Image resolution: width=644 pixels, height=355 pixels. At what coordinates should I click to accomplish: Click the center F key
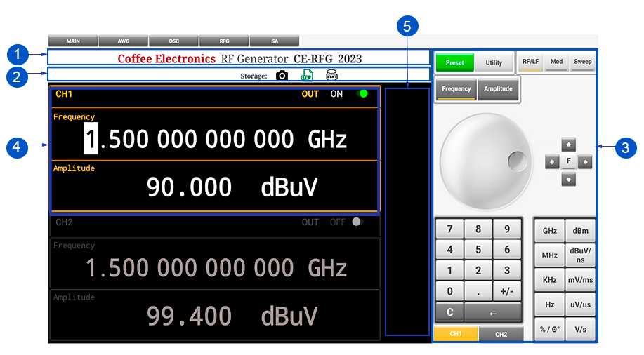tap(568, 161)
